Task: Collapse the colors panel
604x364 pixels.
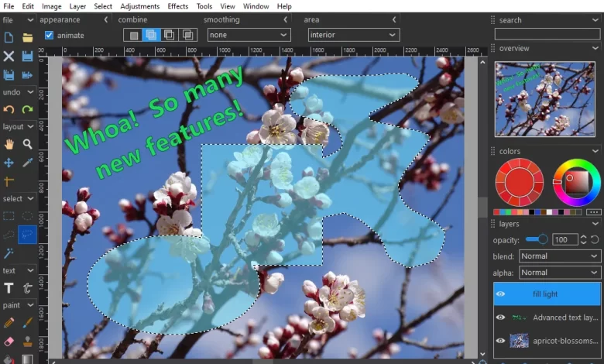Action: (595, 151)
